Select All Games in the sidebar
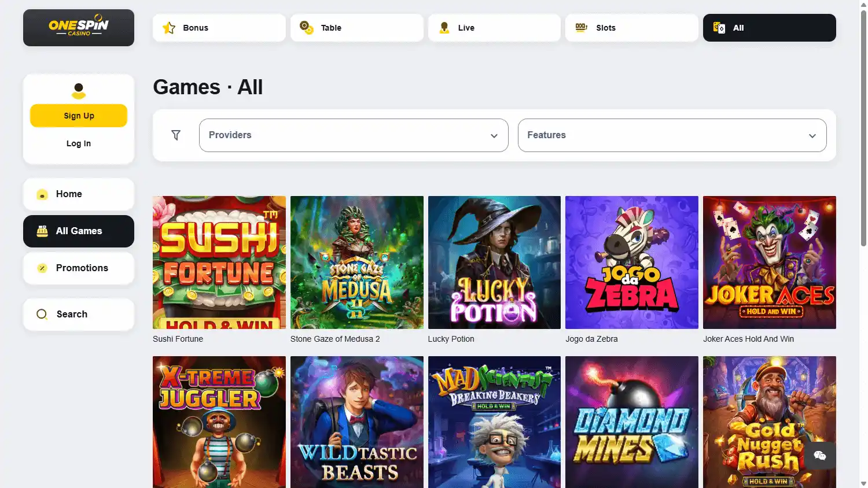The width and height of the screenshot is (868, 488). coord(79,231)
